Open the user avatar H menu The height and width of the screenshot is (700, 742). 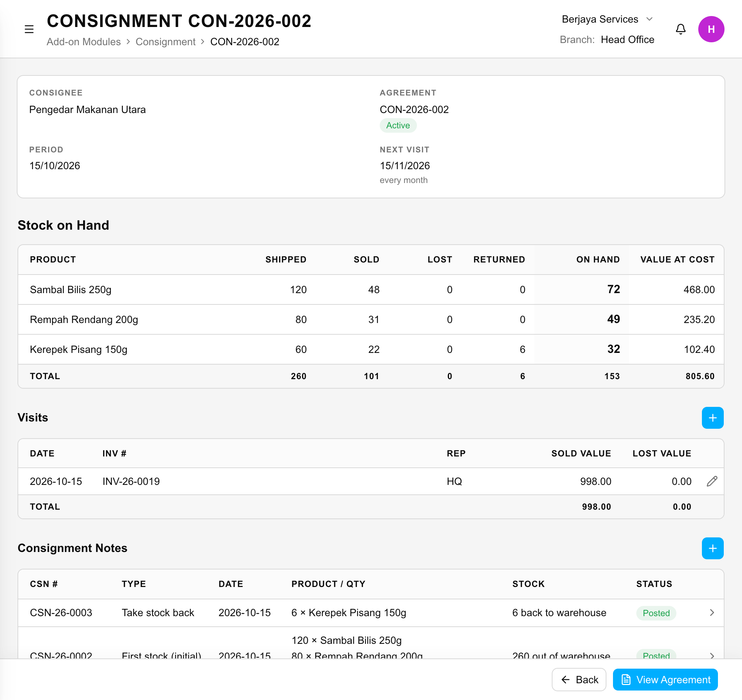click(x=711, y=29)
